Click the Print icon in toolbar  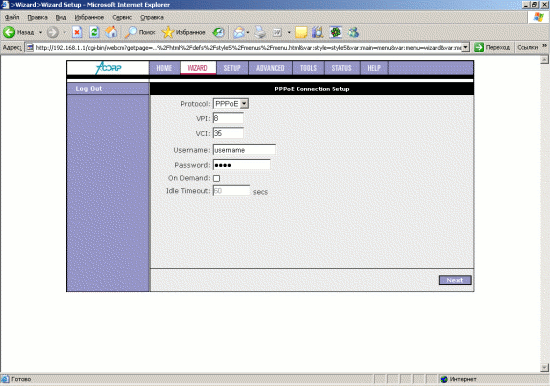[260, 33]
